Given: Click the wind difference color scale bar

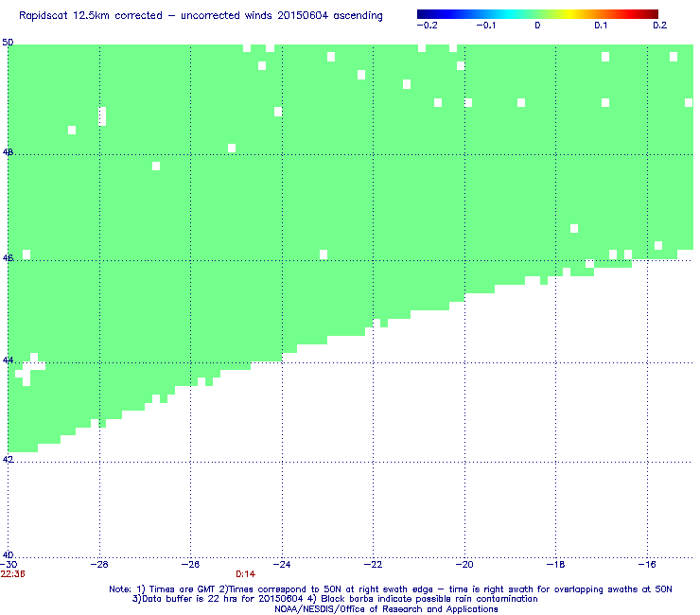Looking at the screenshot, I should coord(537,14).
